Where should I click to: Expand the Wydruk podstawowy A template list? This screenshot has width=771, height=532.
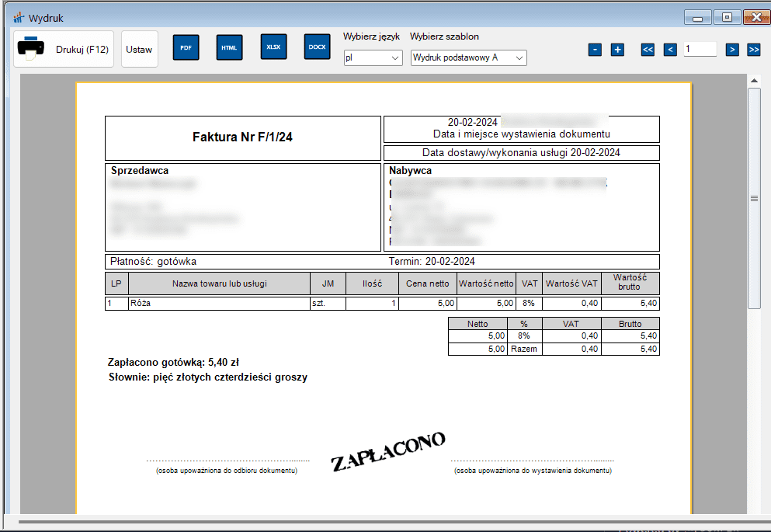point(468,57)
